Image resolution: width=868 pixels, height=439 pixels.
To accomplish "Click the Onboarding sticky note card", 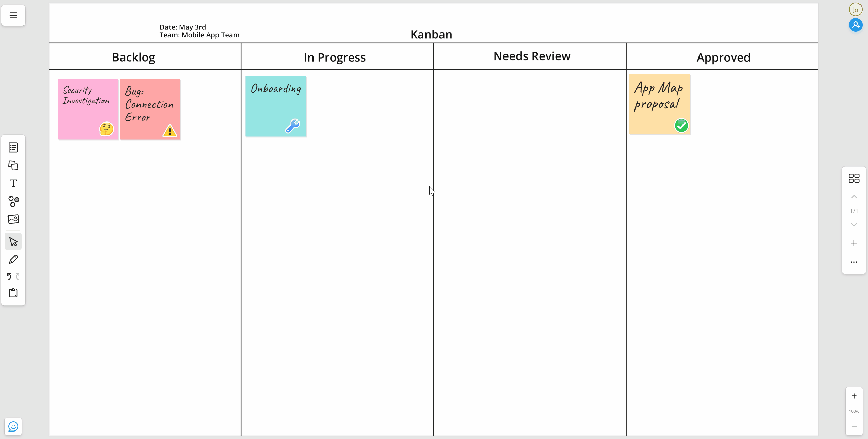I will click(x=276, y=107).
